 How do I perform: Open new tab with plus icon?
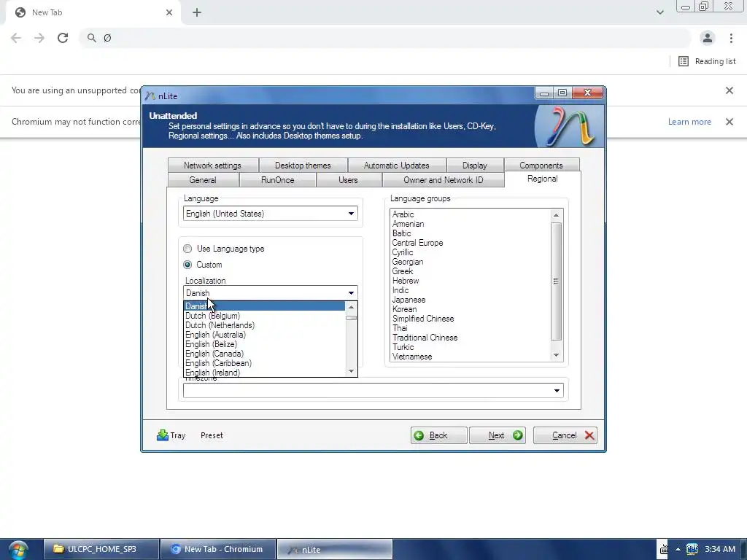(x=197, y=12)
